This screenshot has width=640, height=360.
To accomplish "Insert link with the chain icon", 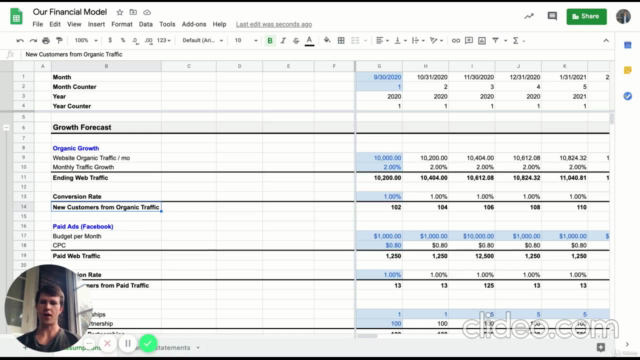I will click(x=456, y=40).
